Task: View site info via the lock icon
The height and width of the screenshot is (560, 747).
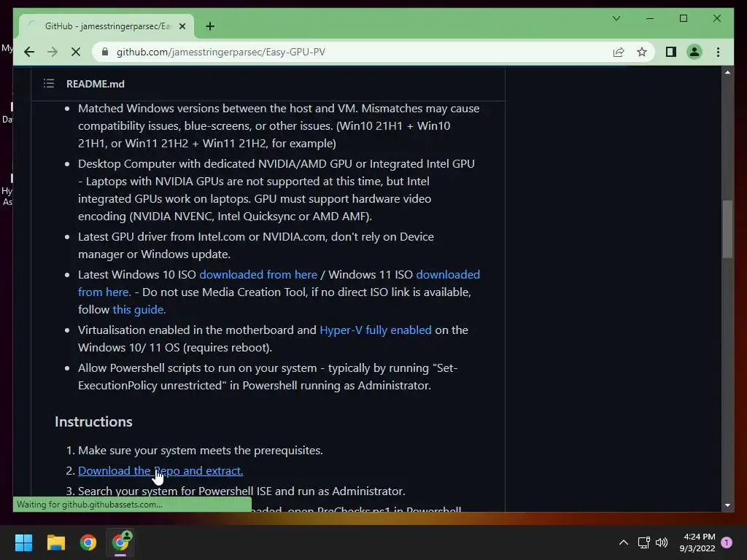Action: tap(105, 52)
